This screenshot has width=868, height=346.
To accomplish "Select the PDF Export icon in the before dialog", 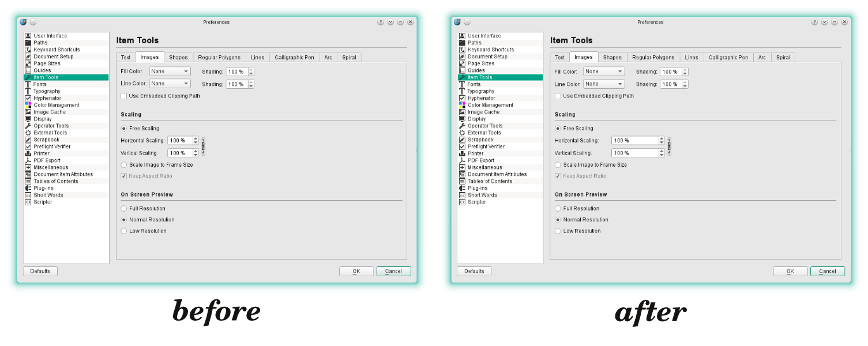I will pyautogui.click(x=28, y=160).
